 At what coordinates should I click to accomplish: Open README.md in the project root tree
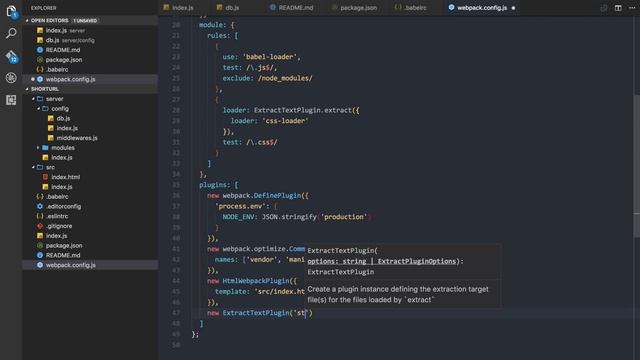pyautogui.click(x=90, y=256)
